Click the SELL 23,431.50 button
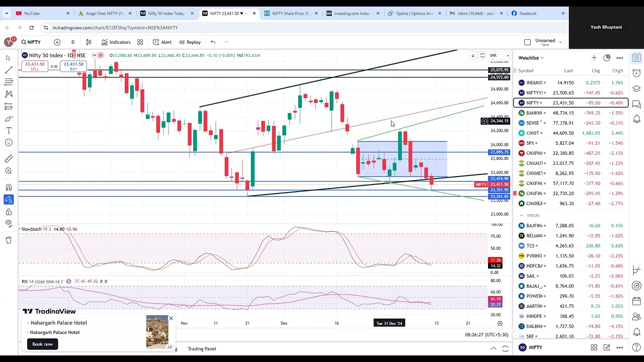This screenshot has height=362, width=644. 35,66
